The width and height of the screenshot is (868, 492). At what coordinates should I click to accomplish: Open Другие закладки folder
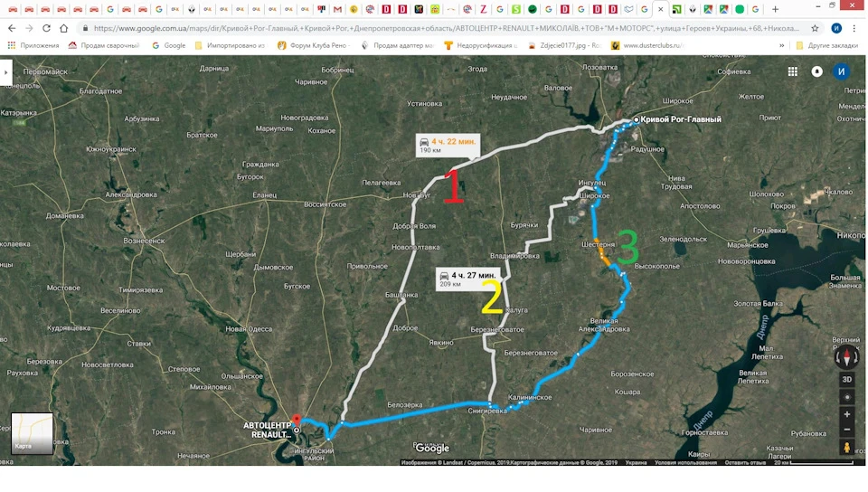tap(827, 45)
